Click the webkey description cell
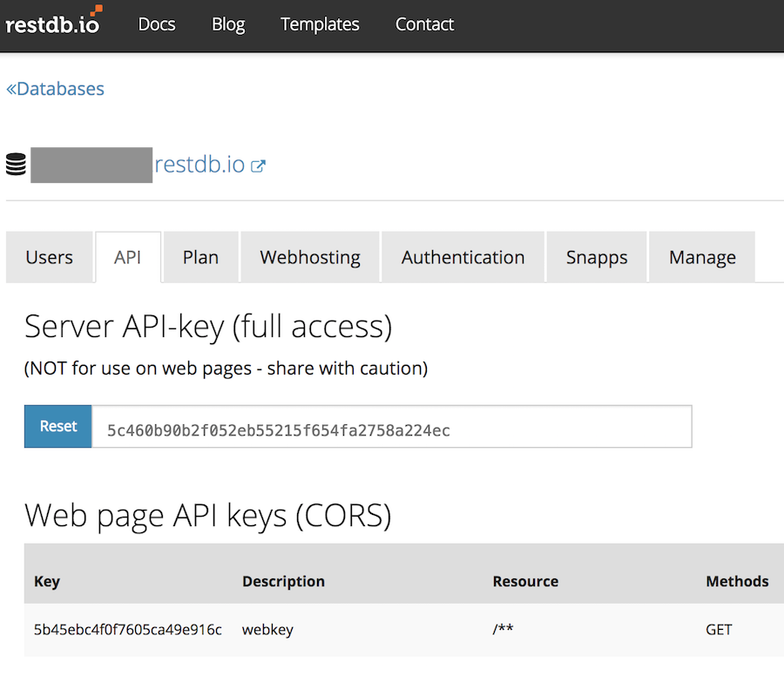This screenshot has height=683, width=784. (x=267, y=630)
